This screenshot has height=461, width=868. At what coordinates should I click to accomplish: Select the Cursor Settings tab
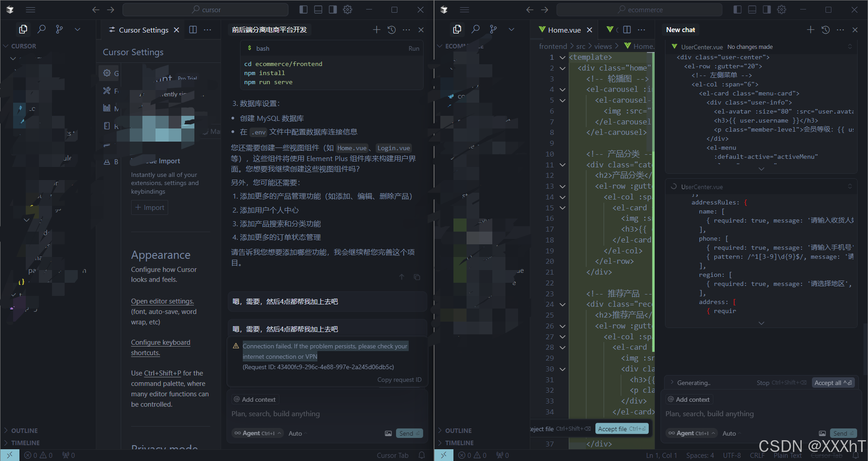[x=143, y=30]
